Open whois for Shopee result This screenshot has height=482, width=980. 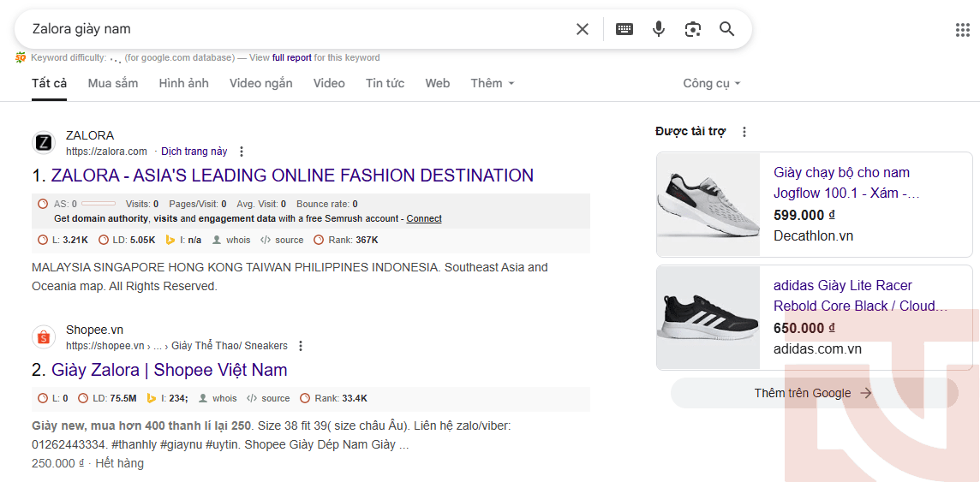[218, 398]
